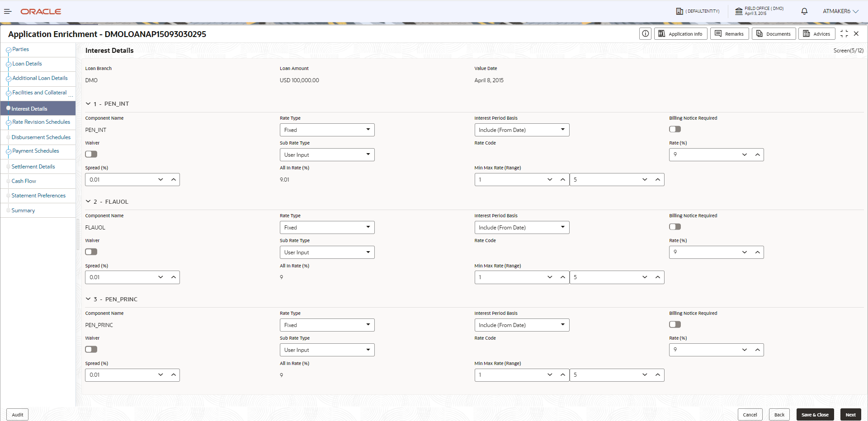Screen dimensions: 868x421
Task: Open PEN_PRINC Sub Rate Type dropdown
Action: (327, 350)
